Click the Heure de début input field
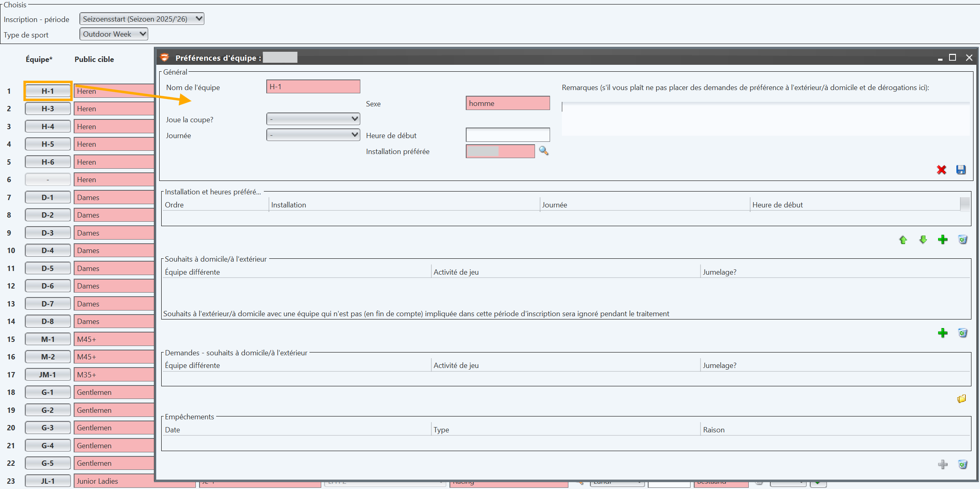 (507, 135)
